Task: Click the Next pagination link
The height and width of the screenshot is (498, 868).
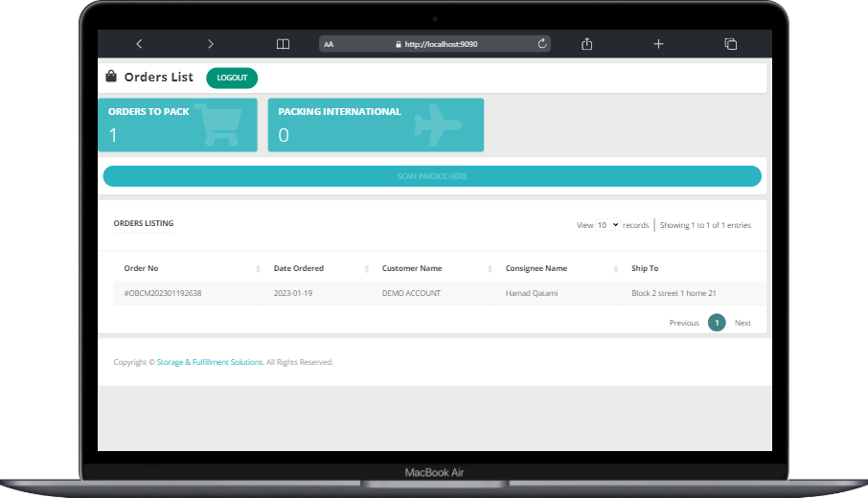Action: (742, 323)
